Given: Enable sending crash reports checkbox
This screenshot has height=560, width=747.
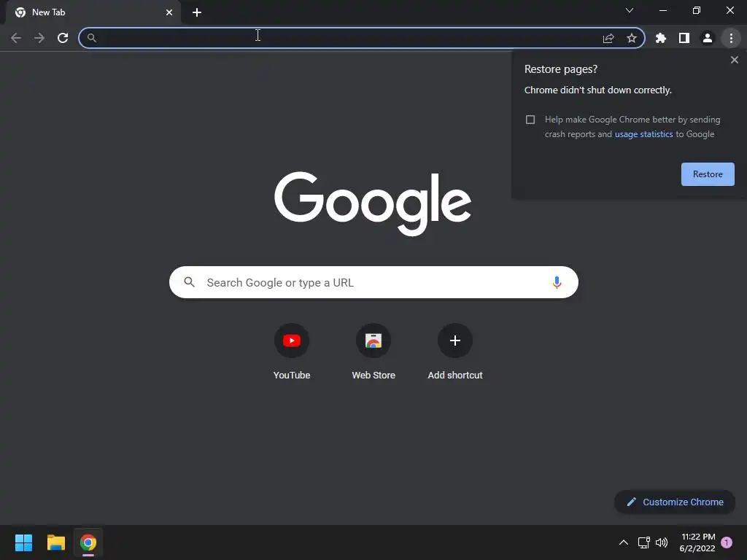Looking at the screenshot, I should [x=530, y=120].
